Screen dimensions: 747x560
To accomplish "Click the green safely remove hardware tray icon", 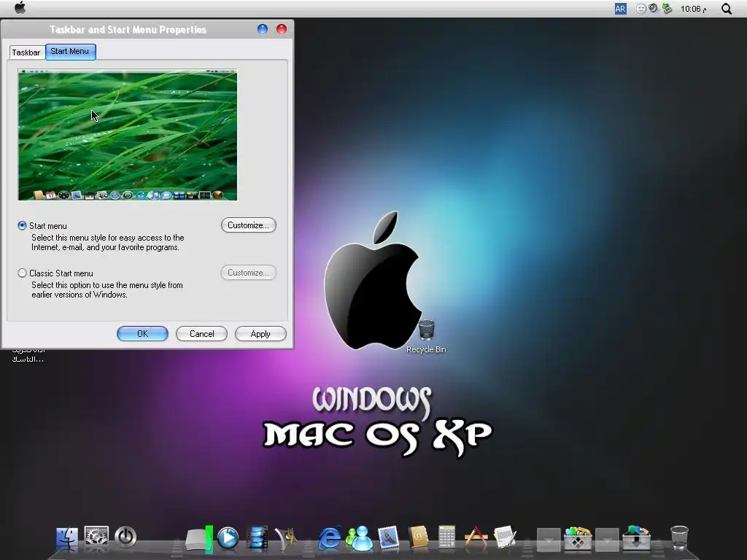I will click(667, 8).
